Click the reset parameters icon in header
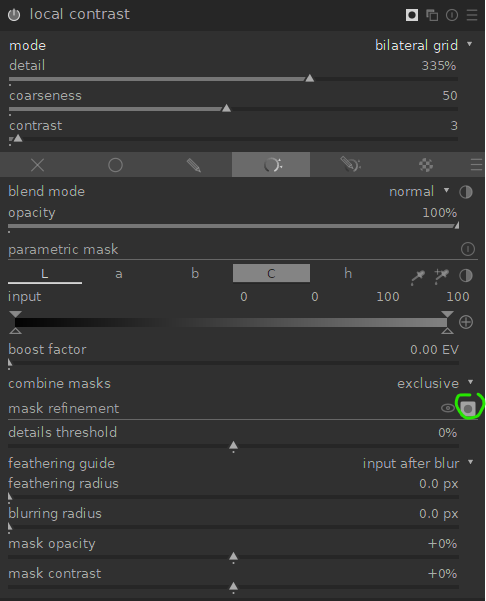This screenshot has width=486, height=601. (452, 15)
